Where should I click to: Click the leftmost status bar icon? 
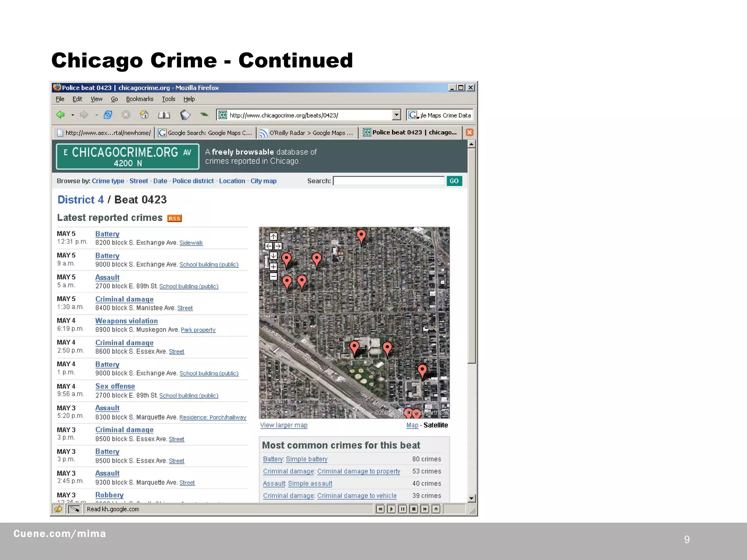tap(58, 509)
